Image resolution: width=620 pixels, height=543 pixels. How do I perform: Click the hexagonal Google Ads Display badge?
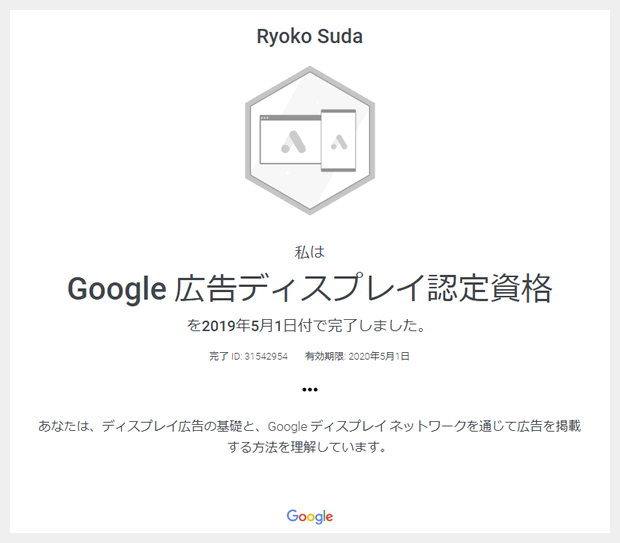pyautogui.click(x=310, y=140)
